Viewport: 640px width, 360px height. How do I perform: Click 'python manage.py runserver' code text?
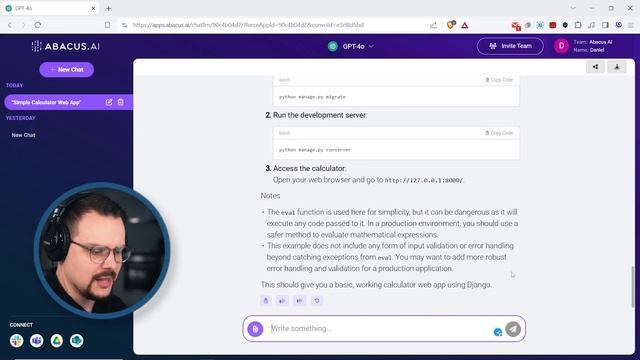pyautogui.click(x=315, y=150)
